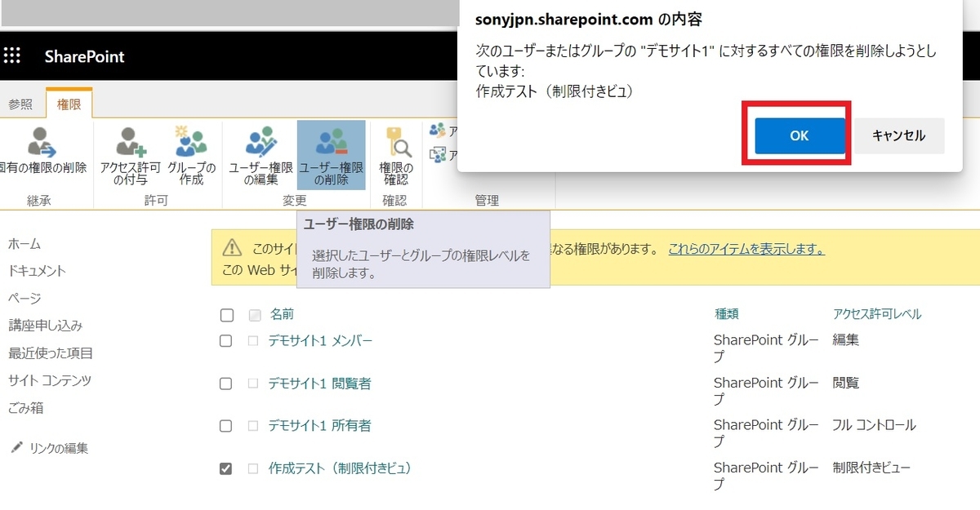This screenshot has height=510, width=980.
Task: Check the box for デモサイト1 所有者
Action: [226, 426]
